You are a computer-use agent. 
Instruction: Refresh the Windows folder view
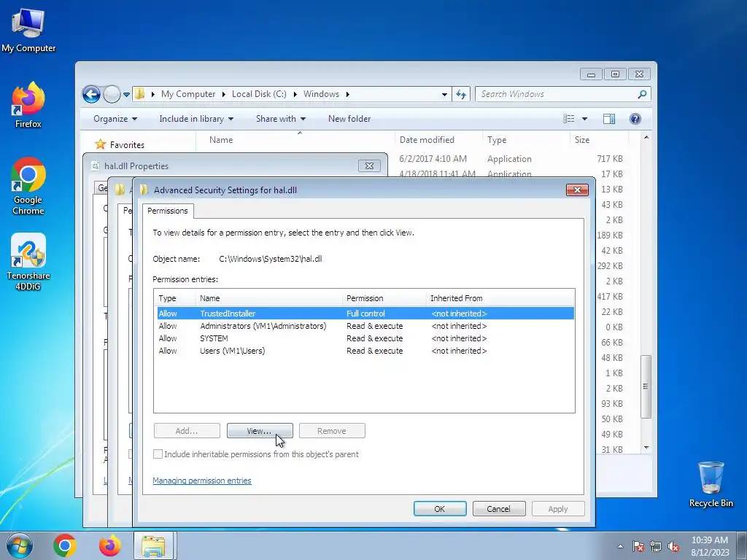(x=461, y=94)
